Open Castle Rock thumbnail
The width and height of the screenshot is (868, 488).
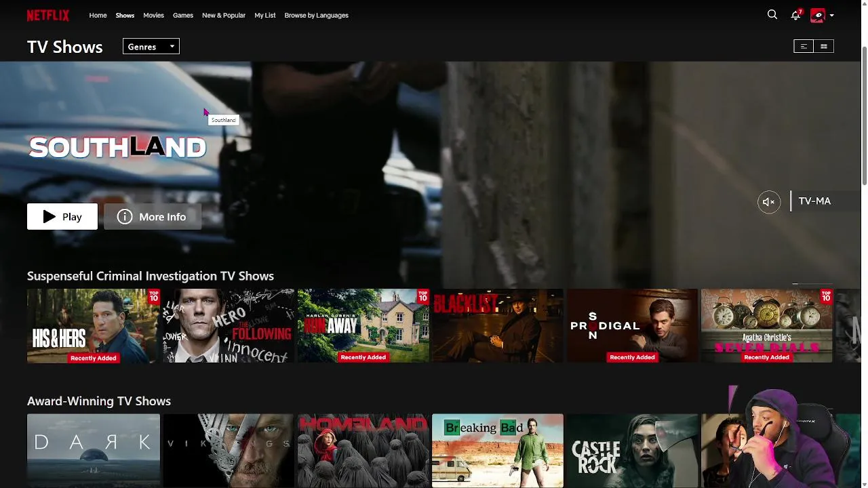click(x=633, y=451)
